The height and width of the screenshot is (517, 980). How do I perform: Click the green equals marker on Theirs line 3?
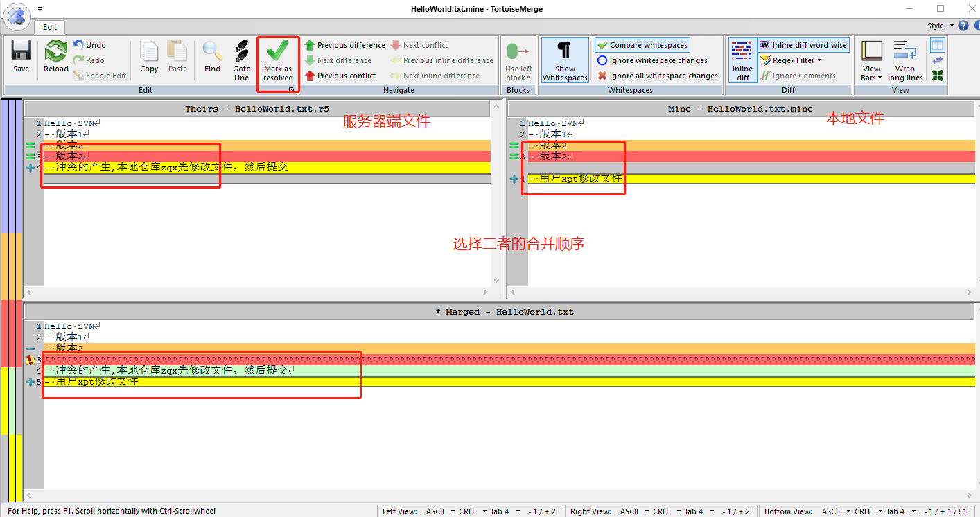point(30,157)
